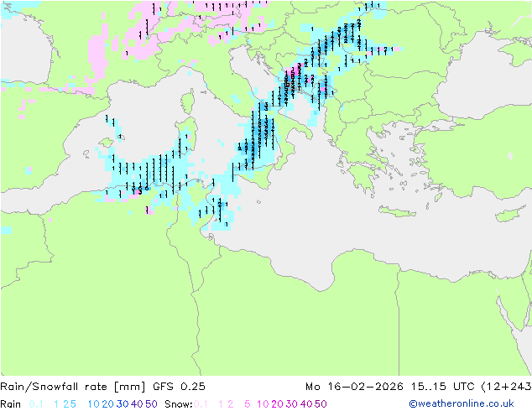Select the Snow legend value 30
Image resolution: width=532 pixels, height=411 pixels.
tap(292, 404)
